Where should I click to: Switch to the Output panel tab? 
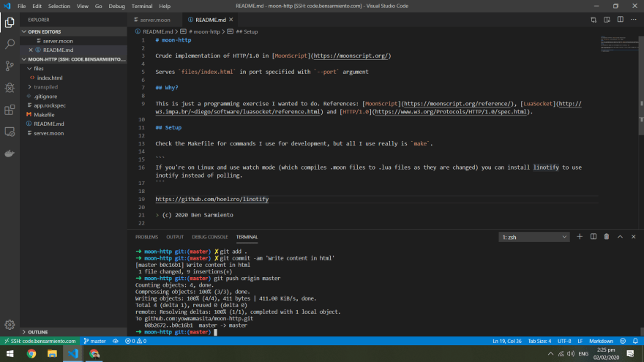[175, 237]
